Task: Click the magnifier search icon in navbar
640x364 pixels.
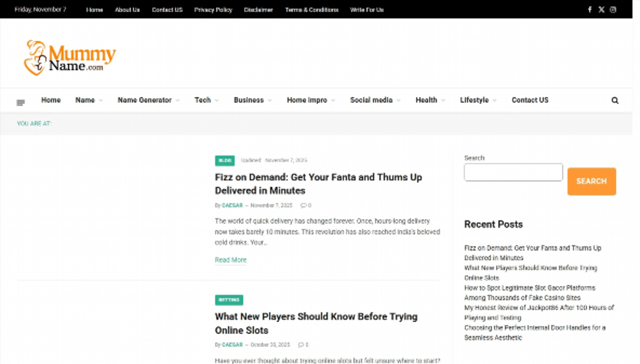Action: click(615, 101)
